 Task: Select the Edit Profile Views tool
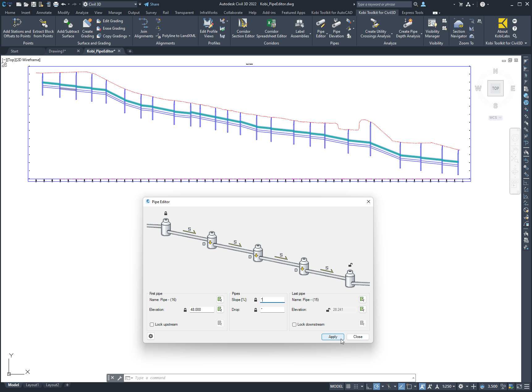[208, 28]
